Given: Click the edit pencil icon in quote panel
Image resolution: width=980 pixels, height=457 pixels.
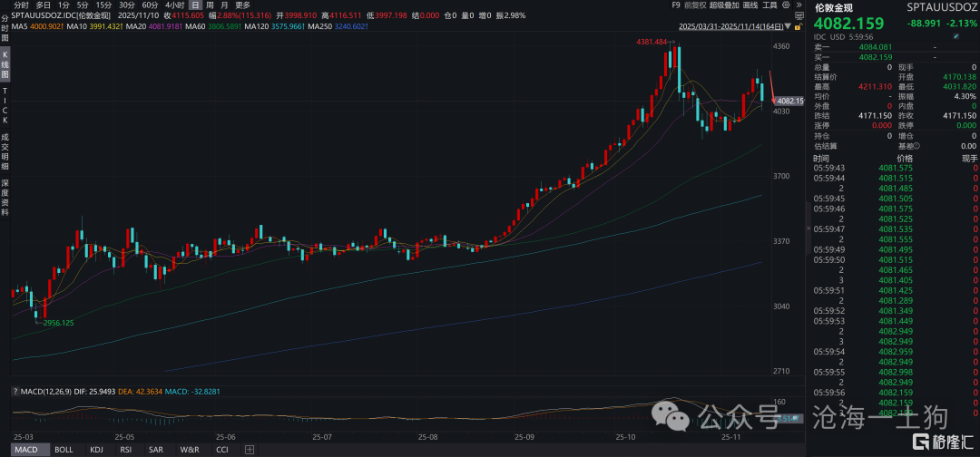Looking at the screenshot, I should click(x=955, y=35).
